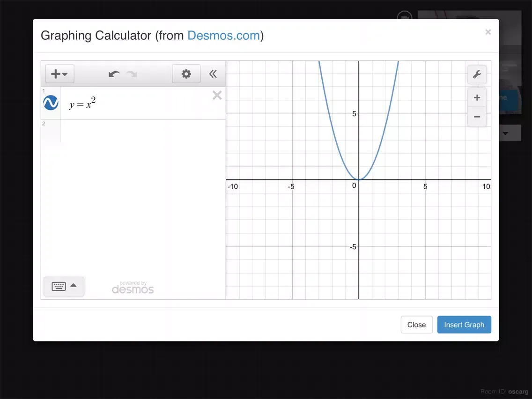
Task: Show the on-screen keypad
Action: pyautogui.click(x=64, y=286)
